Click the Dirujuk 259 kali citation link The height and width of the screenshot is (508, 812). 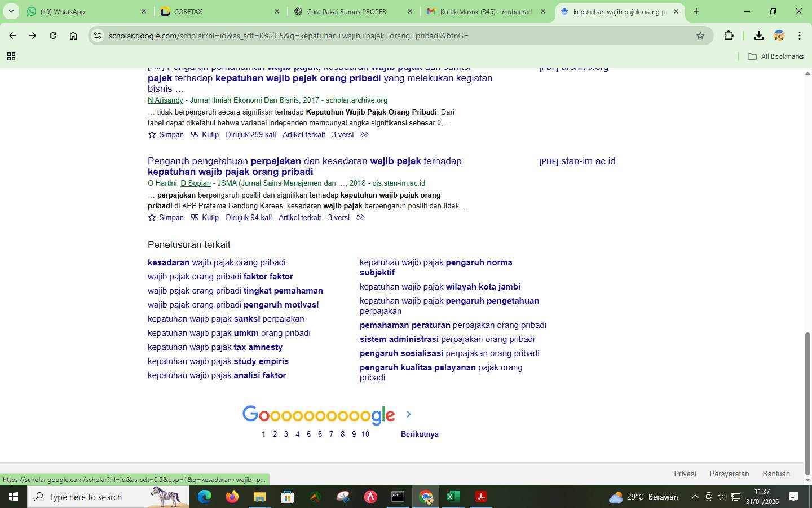tap(251, 134)
